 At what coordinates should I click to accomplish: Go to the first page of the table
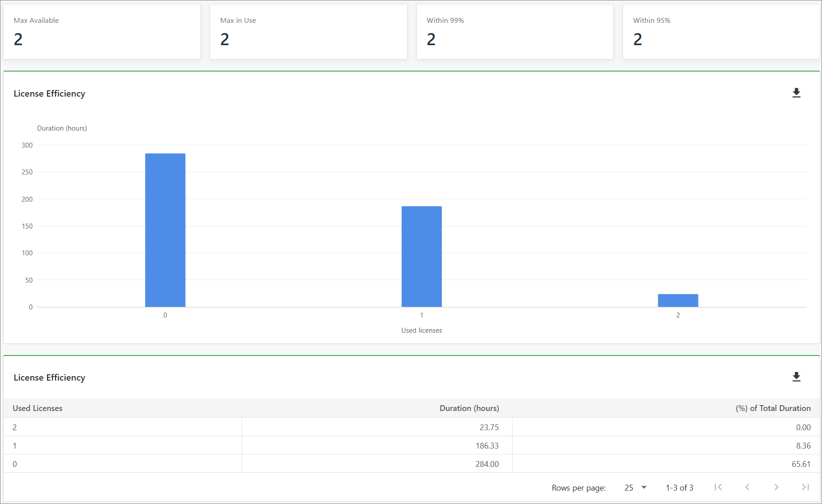718,487
